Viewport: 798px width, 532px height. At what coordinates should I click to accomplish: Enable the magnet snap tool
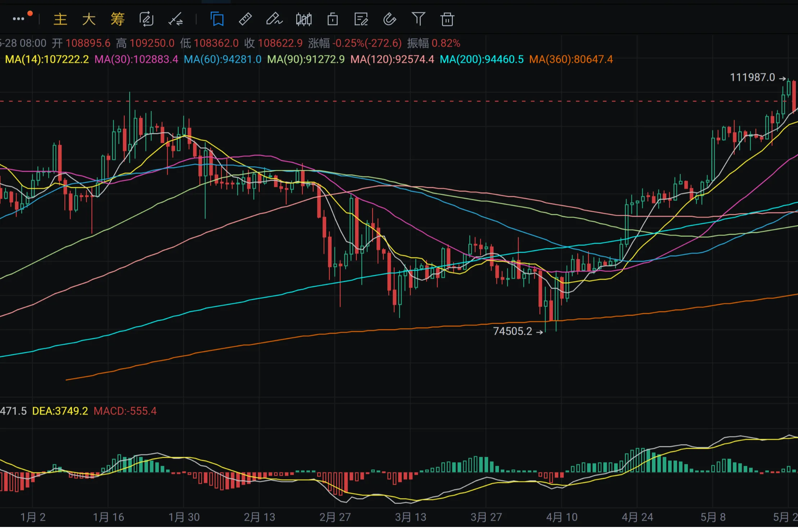point(390,19)
